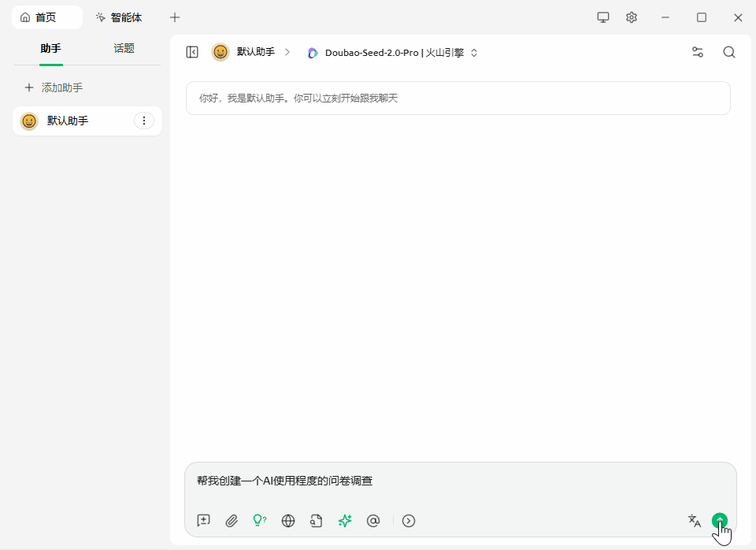Open the settings gear in title bar
Image resolution: width=756 pixels, height=550 pixels.
tap(632, 17)
